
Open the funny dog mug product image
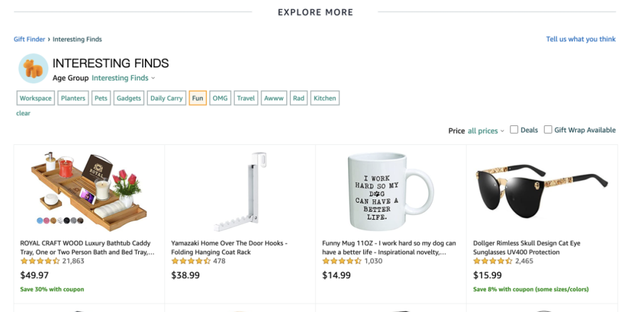389,191
